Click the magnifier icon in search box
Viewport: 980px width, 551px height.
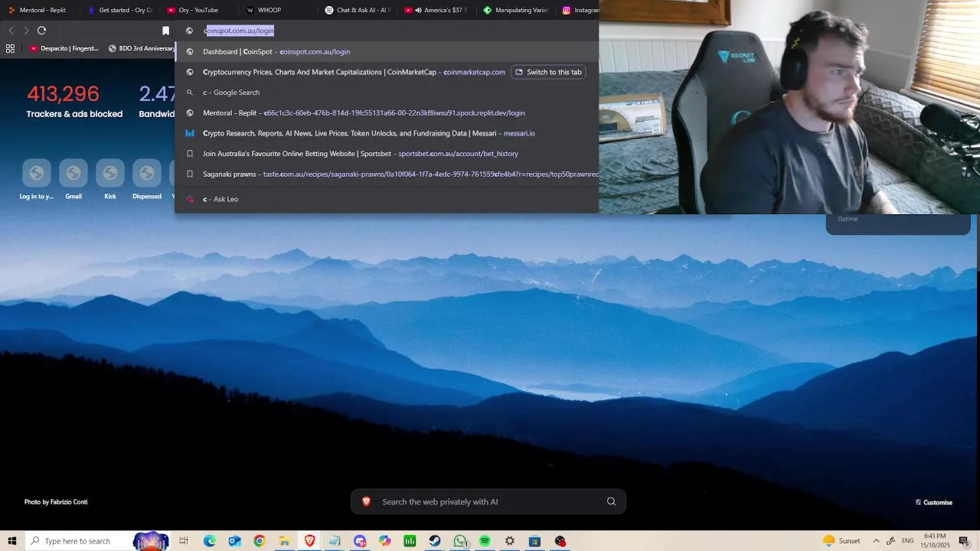611,502
